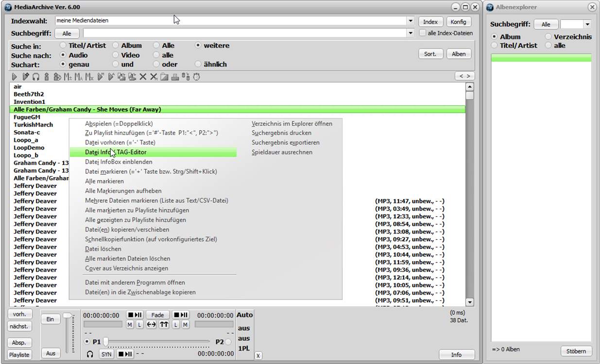Viewport: 600px width, 364px height.
Task: Click the Mx clear markings icon
Action: click(x=89, y=77)
